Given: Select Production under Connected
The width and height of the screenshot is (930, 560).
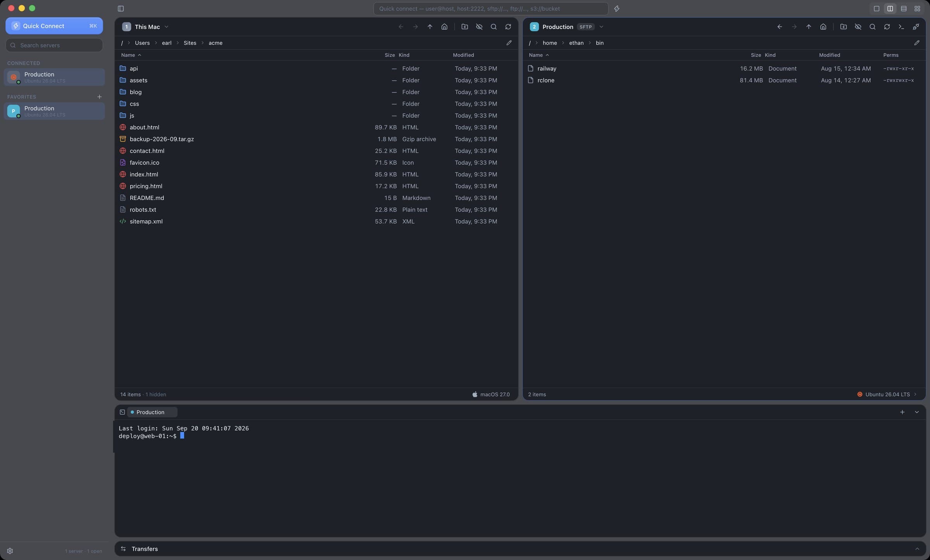Looking at the screenshot, I should pos(54,77).
